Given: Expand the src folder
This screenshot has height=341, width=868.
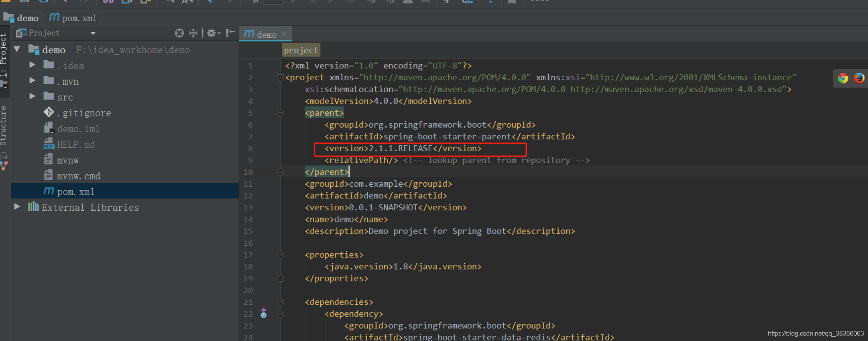Looking at the screenshot, I should point(33,96).
